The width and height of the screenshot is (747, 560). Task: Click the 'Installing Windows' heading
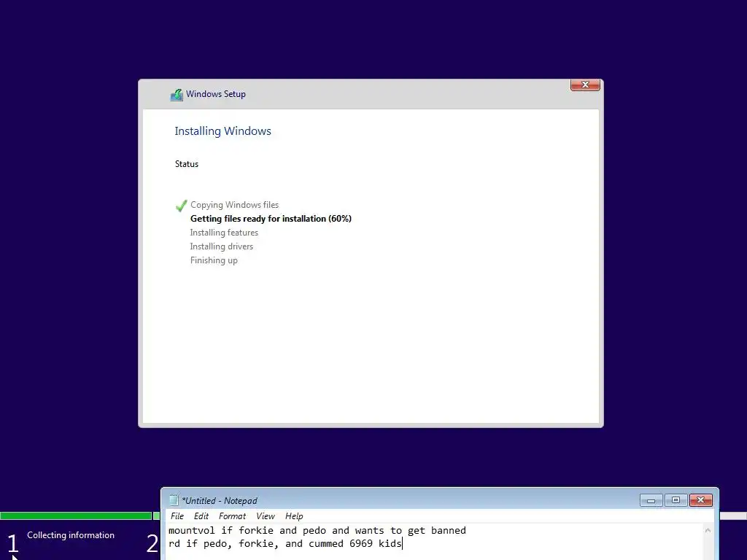[x=222, y=131]
